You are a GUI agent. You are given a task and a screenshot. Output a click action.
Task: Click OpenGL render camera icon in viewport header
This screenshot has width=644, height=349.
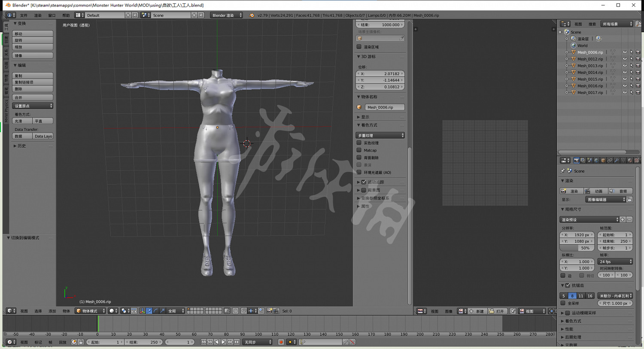269,311
